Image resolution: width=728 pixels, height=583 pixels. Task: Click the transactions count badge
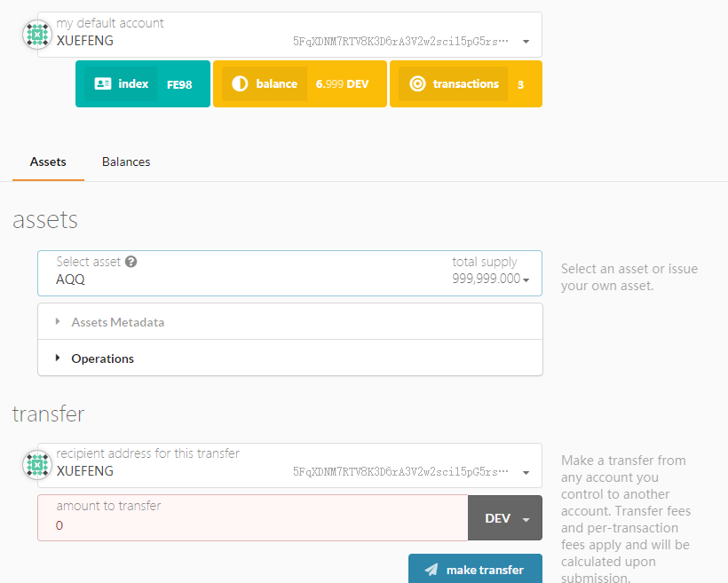520,84
